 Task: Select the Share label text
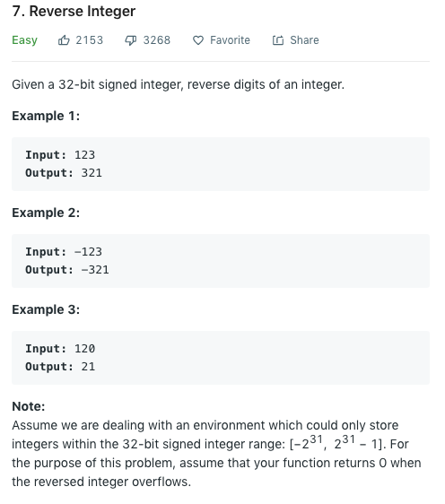pyautogui.click(x=304, y=40)
